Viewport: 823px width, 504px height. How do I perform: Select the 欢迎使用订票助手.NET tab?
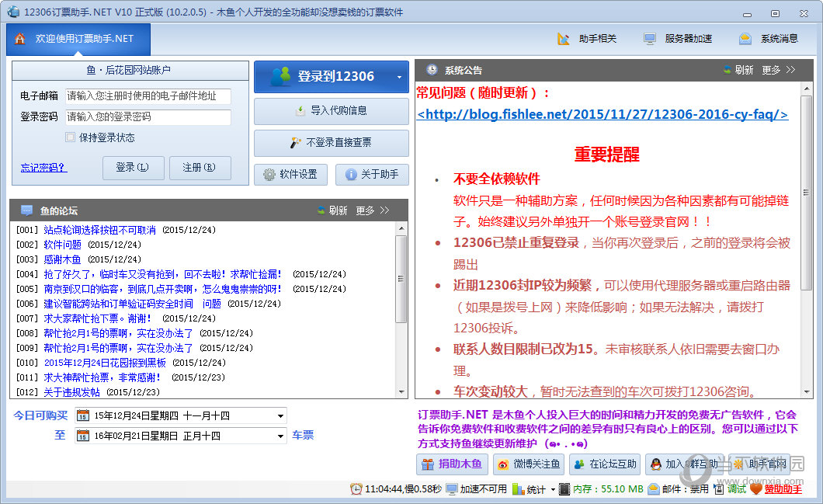pyautogui.click(x=78, y=39)
